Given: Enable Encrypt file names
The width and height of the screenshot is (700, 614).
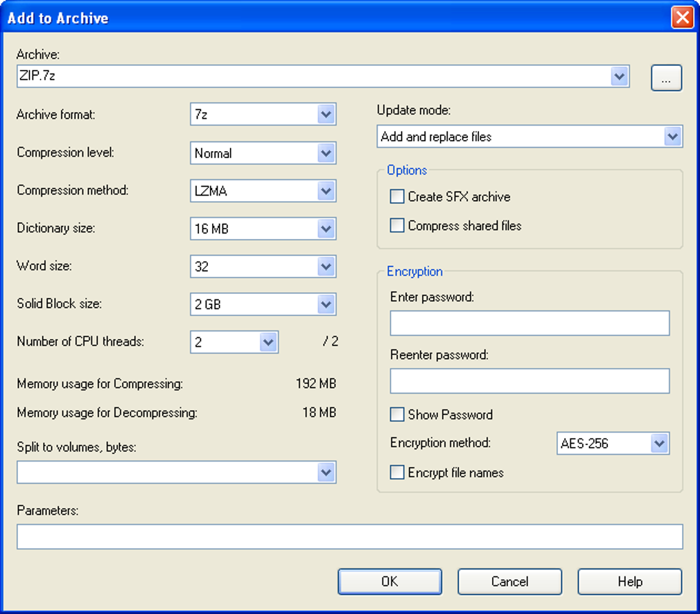Looking at the screenshot, I should click(397, 473).
